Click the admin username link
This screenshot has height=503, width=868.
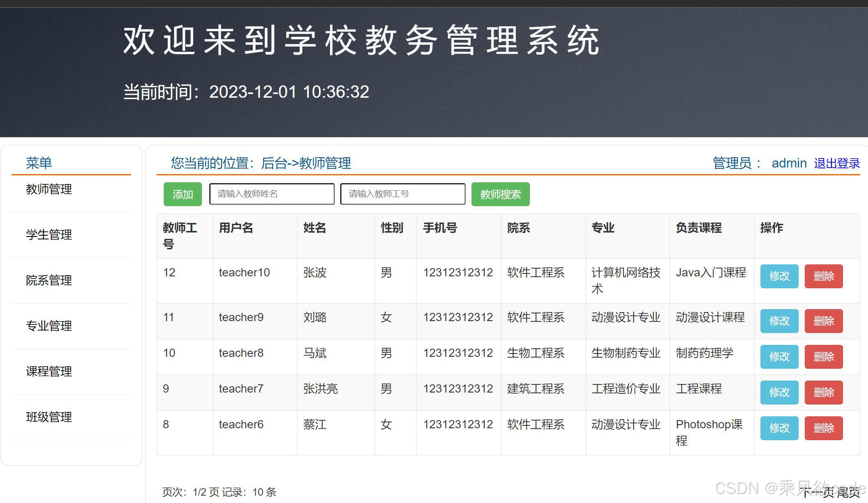[x=789, y=163]
